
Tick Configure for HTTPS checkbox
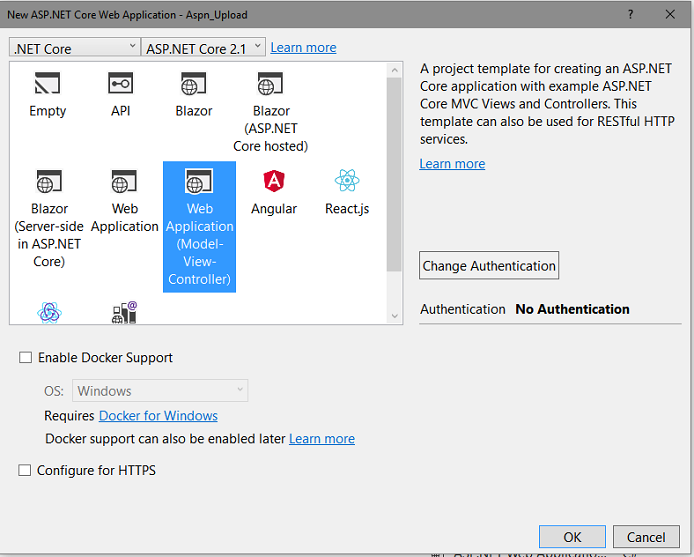click(x=24, y=470)
